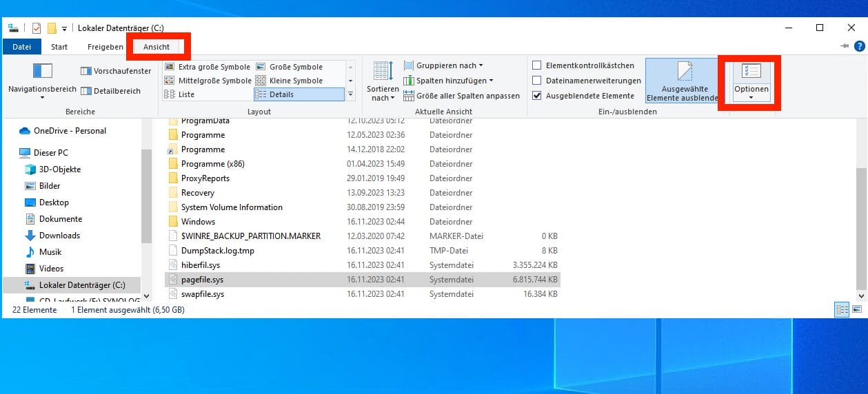Screen dimensions: 868x394
Task: Click Größe aller Spalten anpassen
Action: (461, 96)
